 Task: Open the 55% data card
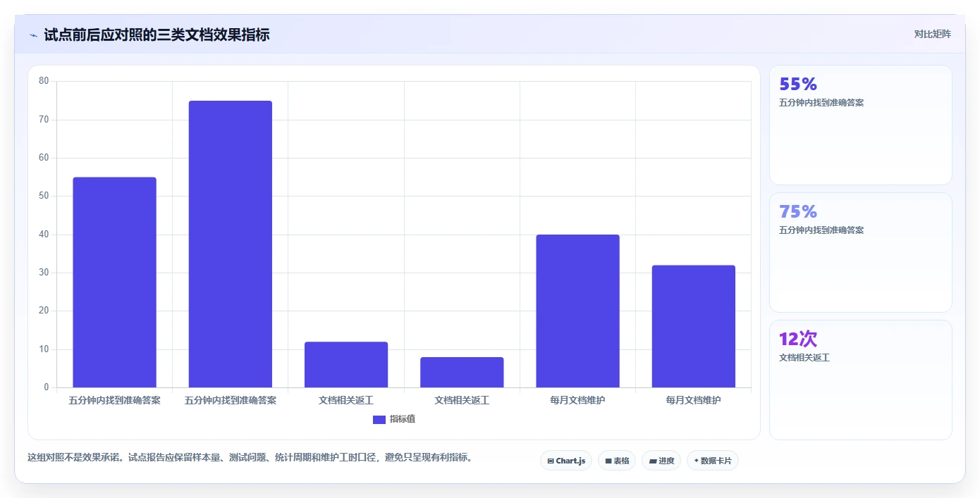tap(860, 125)
